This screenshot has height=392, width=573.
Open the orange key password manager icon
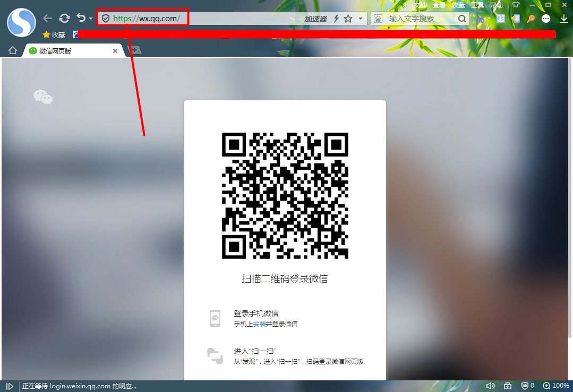coord(531,19)
